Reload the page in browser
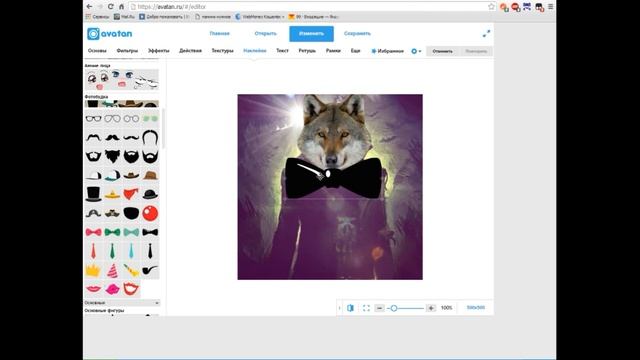 (x=110, y=7)
